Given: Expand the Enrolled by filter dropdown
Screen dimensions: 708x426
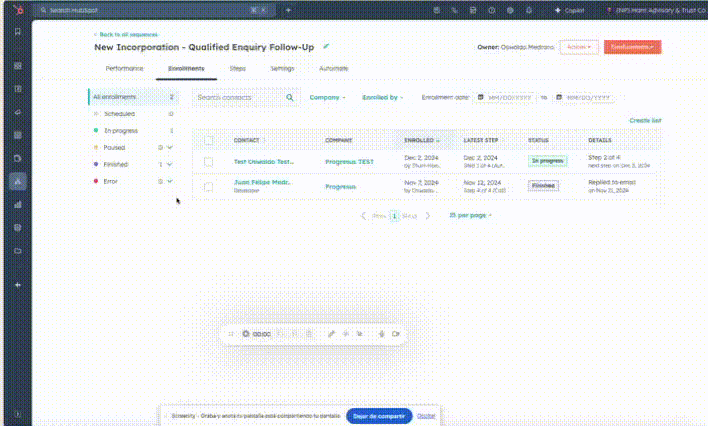Looking at the screenshot, I should (384, 98).
